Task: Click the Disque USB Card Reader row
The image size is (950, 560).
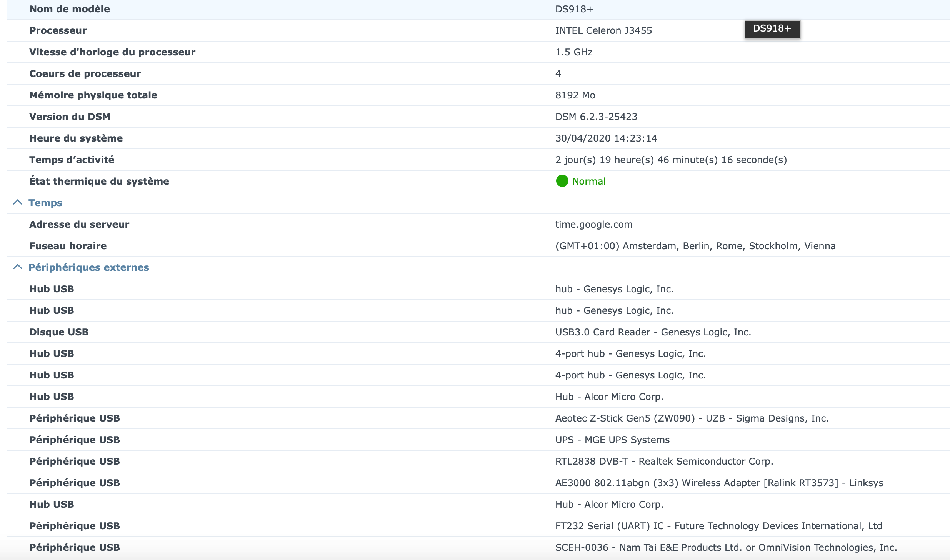Action: [x=653, y=332]
